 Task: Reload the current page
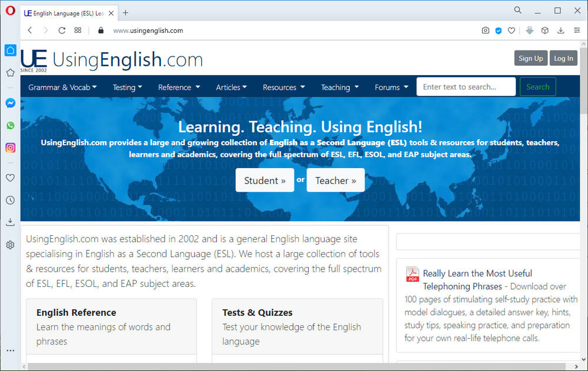pyautogui.click(x=62, y=31)
